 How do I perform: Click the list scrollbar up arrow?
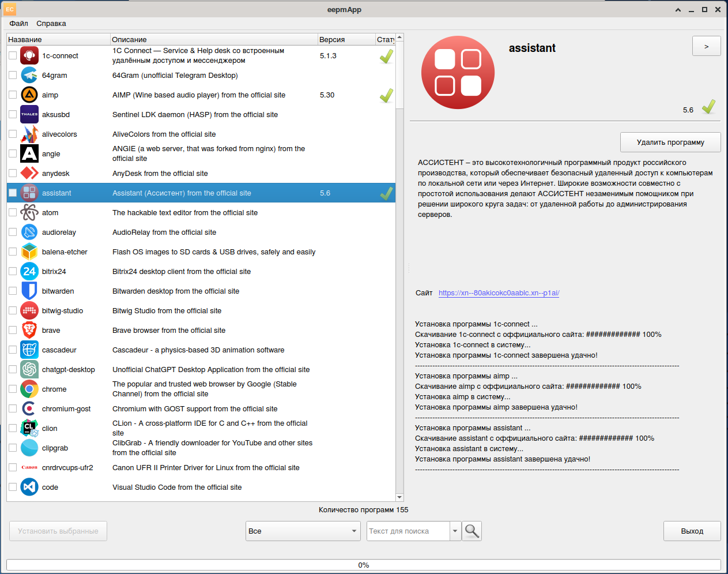point(399,37)
